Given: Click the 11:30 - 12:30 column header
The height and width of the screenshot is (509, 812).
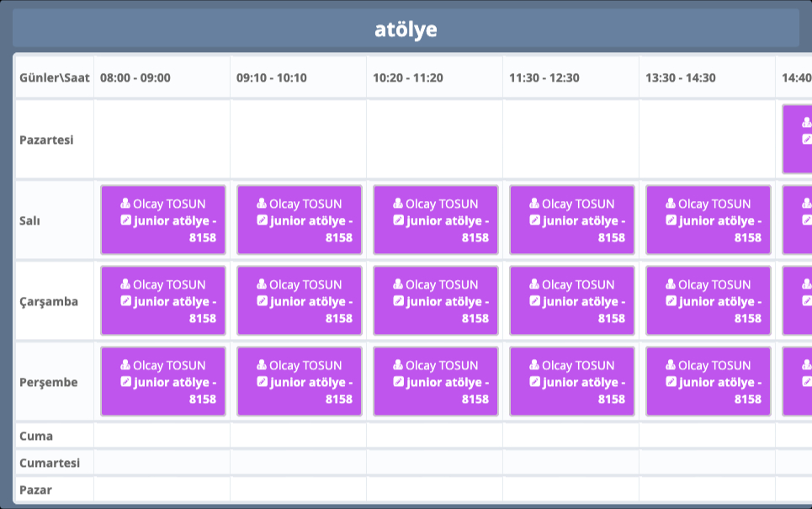Looking at the screenshot, I should [x=544, y=77].
